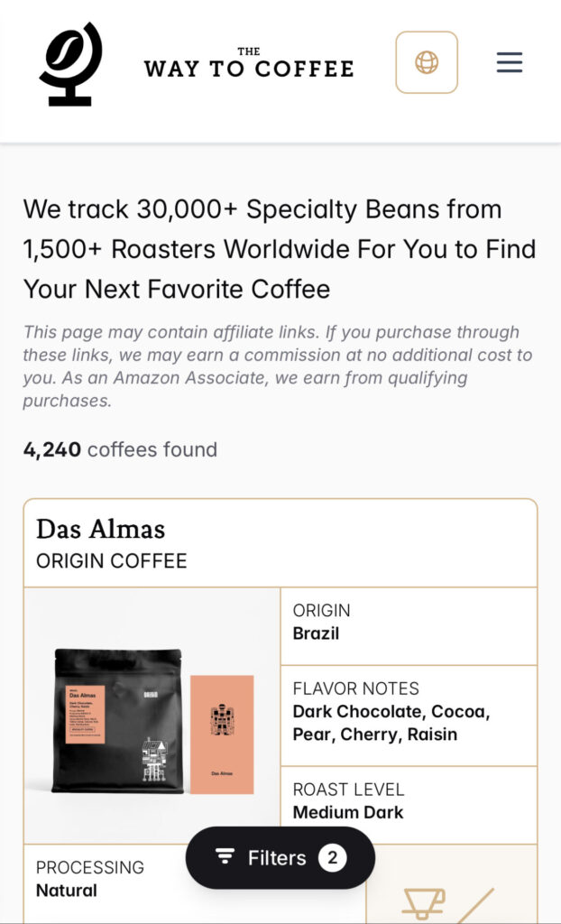
Task: Open the hamburger navigation menu
Action: [x=510, y=62]
